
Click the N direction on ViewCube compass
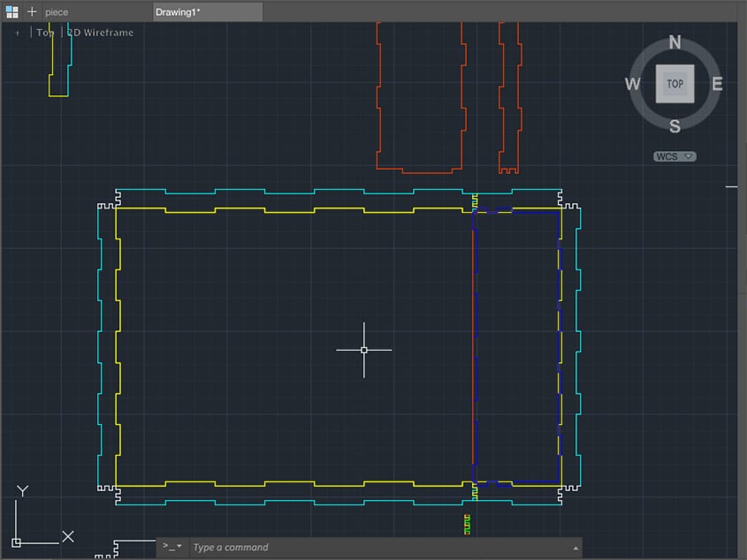click(x=675, y=42)
